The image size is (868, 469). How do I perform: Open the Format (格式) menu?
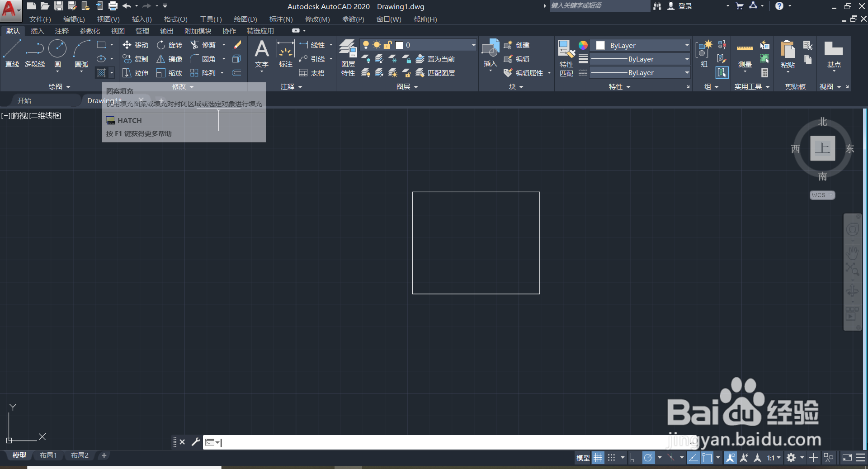(x=175, y=19)
